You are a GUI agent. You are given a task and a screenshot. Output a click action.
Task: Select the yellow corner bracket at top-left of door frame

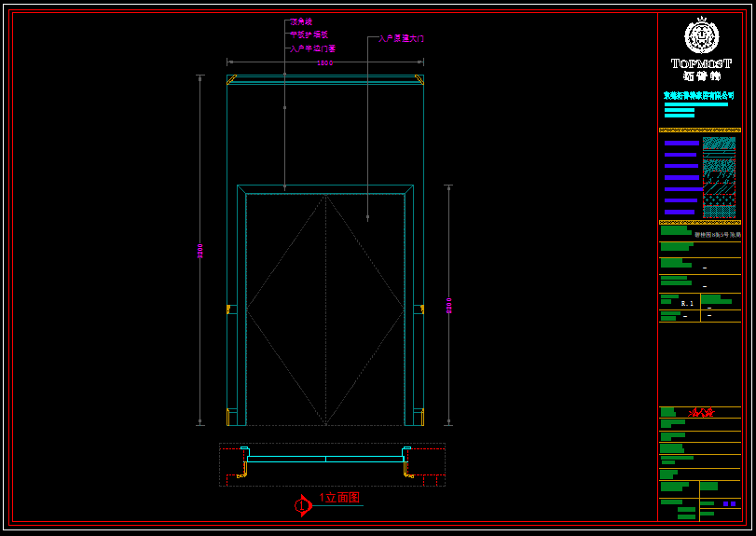[x=231, y=79]
